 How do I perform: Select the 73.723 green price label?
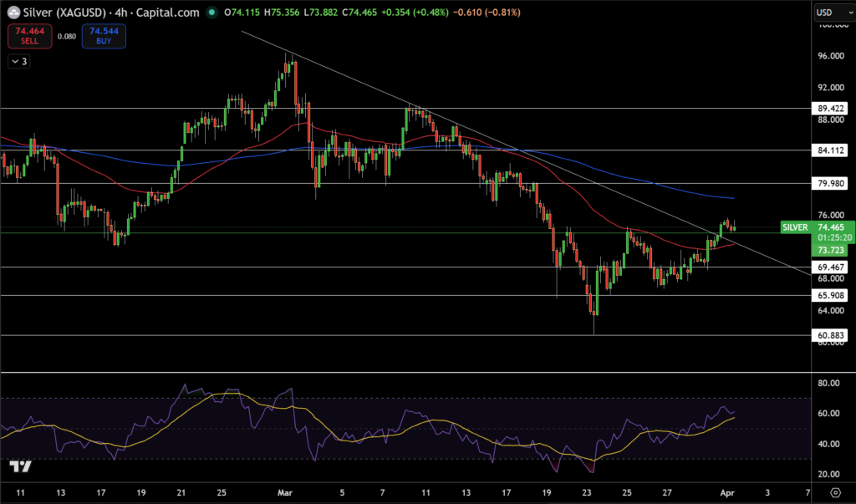pos(831,250)
